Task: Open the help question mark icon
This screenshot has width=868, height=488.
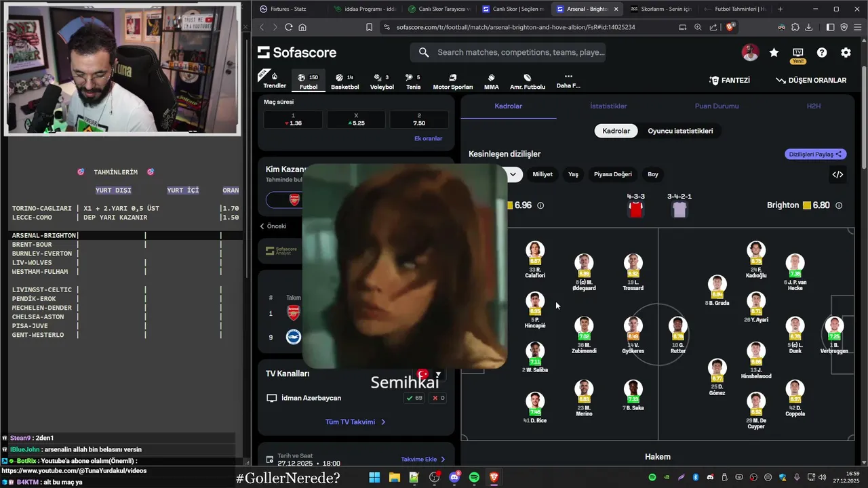Action: click(x=822, y=52)
